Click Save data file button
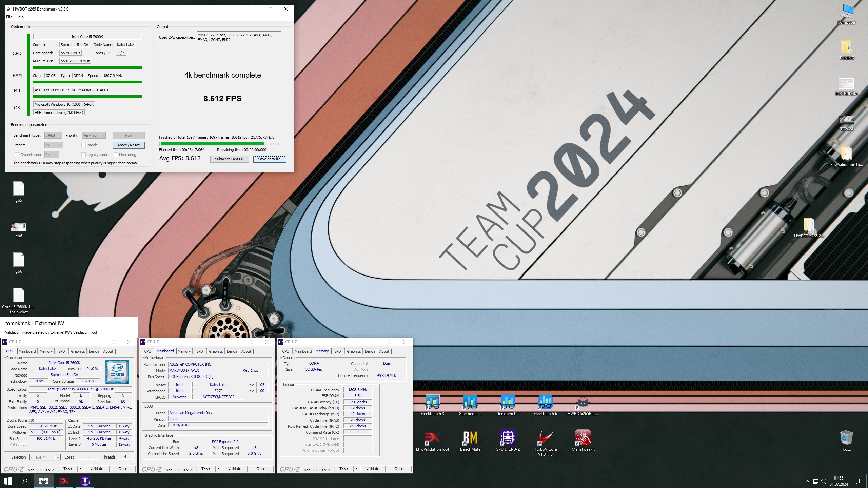Image resolution: width=868 pixels, height=488 pixels. coord(270,159)
